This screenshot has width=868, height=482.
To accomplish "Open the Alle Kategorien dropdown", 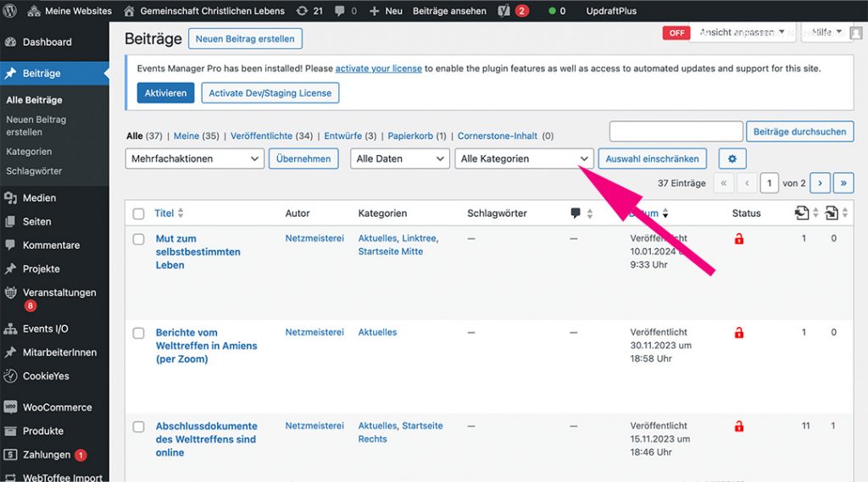I will pos(523,158).
